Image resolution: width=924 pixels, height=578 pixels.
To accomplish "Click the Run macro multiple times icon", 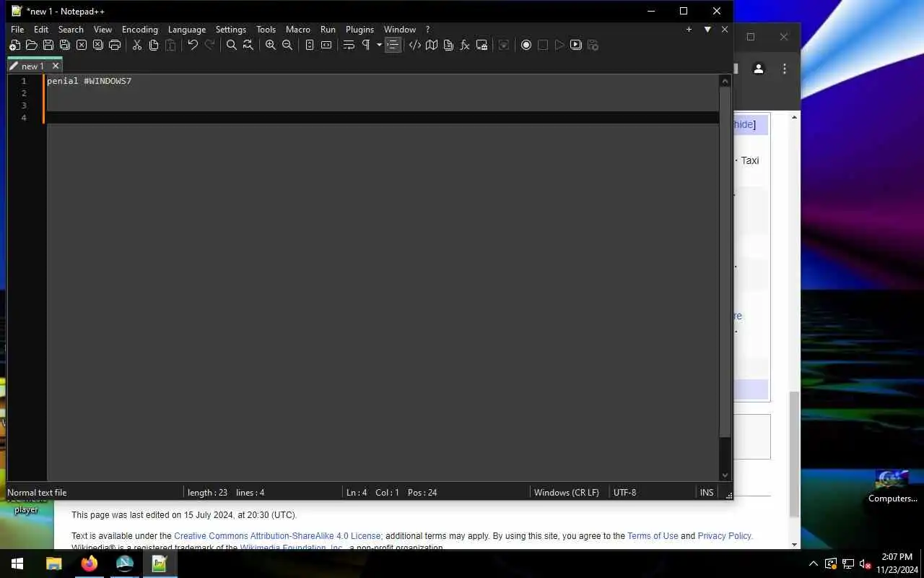I will tap(576, 45).
